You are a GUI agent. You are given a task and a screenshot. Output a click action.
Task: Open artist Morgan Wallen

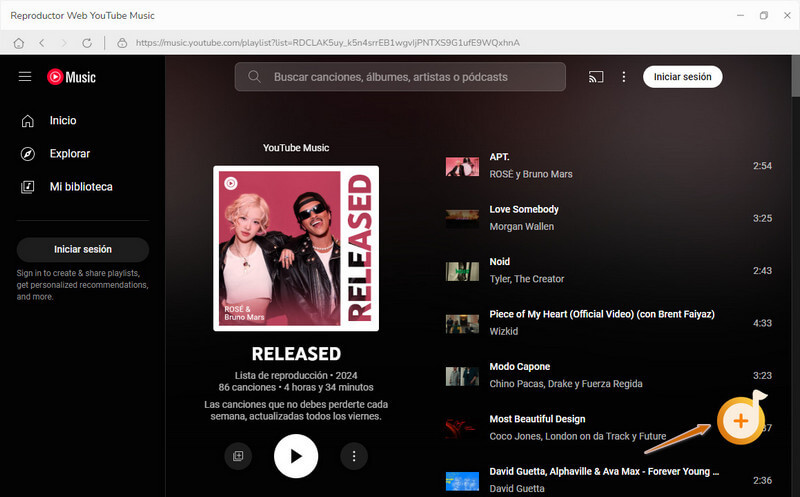521,227
